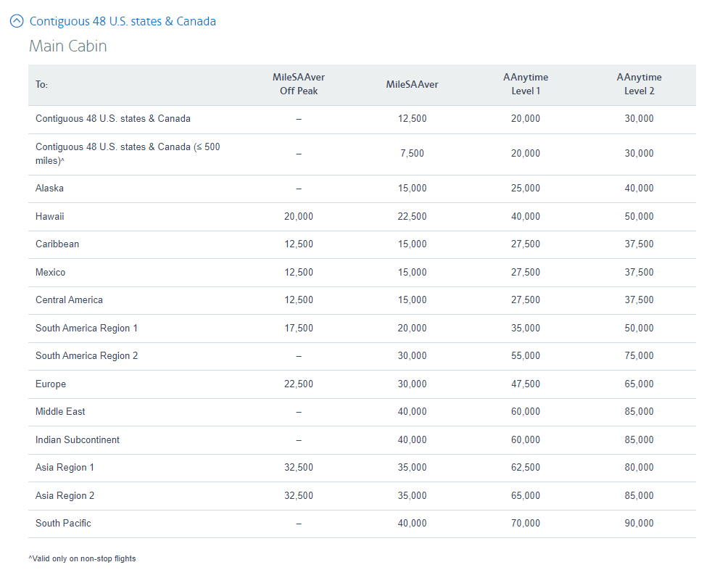Click the 90,000 AAnytime Level 2 value for South Pacific
Viewport: 728px width, 570px height.
(x=639, y=523)
